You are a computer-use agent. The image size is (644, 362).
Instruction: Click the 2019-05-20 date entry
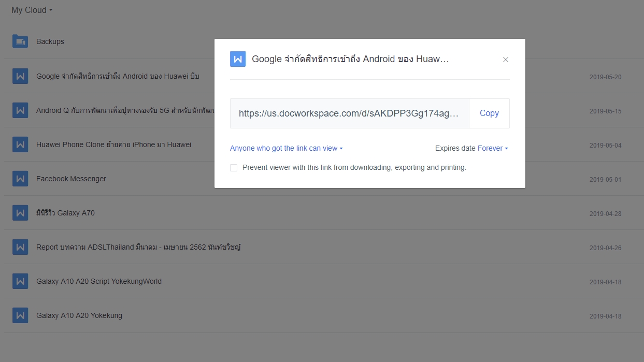[x=605, y=77]
